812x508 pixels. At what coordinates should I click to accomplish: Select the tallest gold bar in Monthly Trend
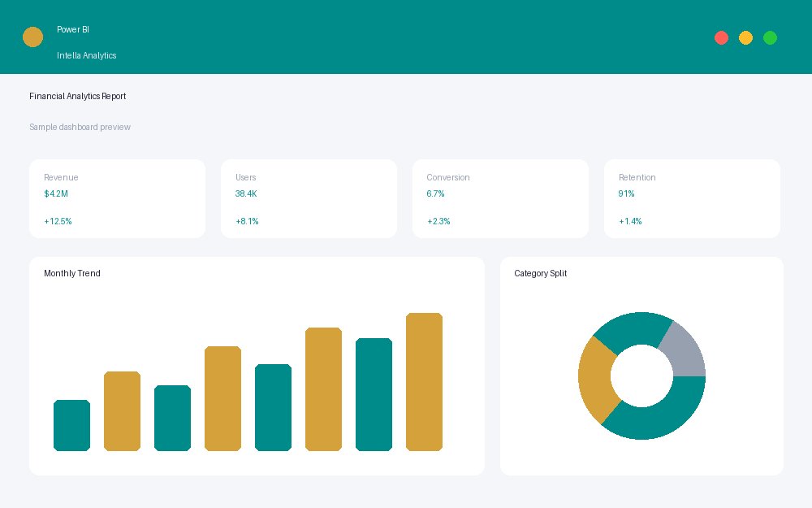tap(424, 382)
